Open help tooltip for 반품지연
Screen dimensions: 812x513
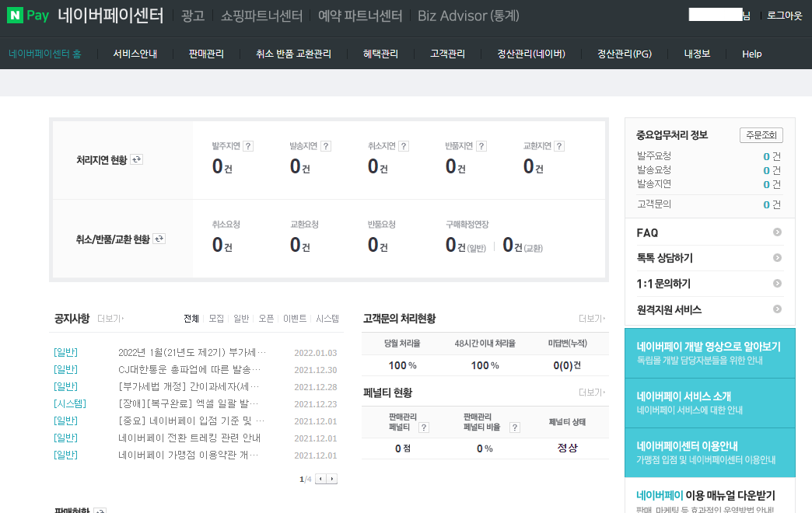click(x=481, y=146)
